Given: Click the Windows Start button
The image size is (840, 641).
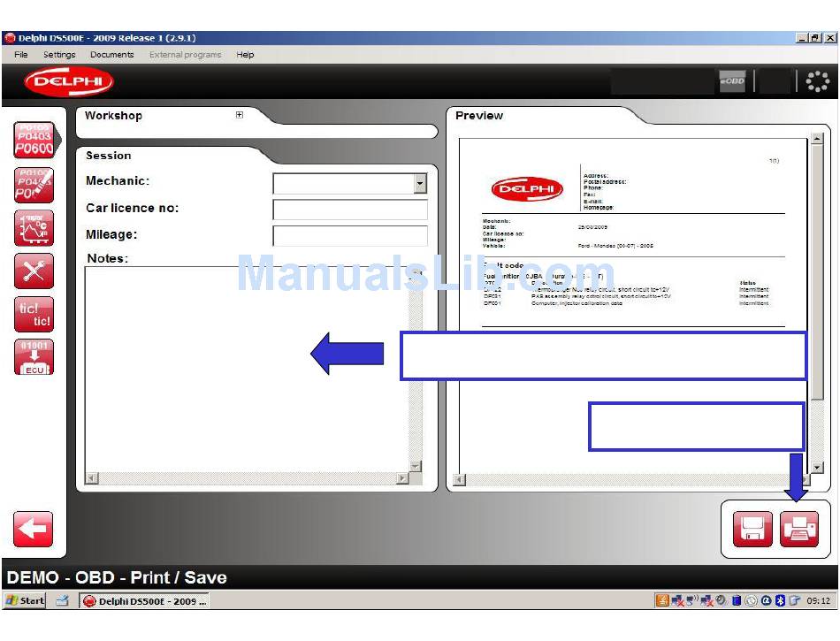Looking at the screenshot, I should [25, 601].
